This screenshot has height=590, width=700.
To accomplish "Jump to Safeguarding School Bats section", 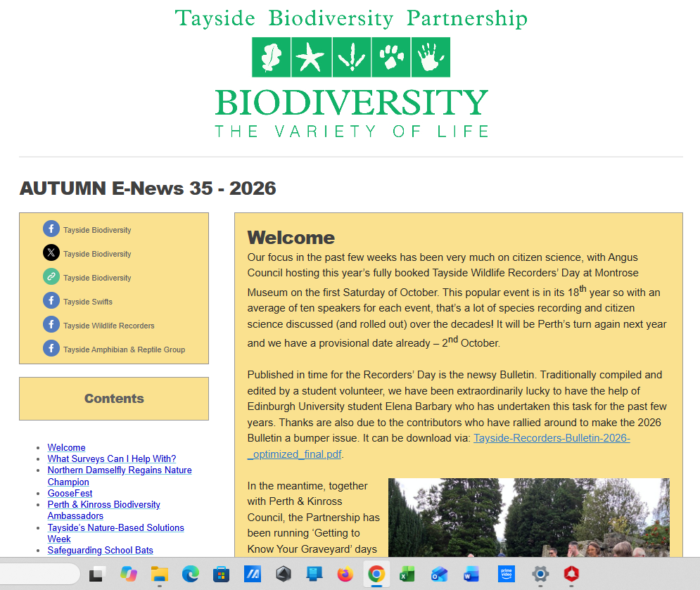I will (x=101, y=551).
